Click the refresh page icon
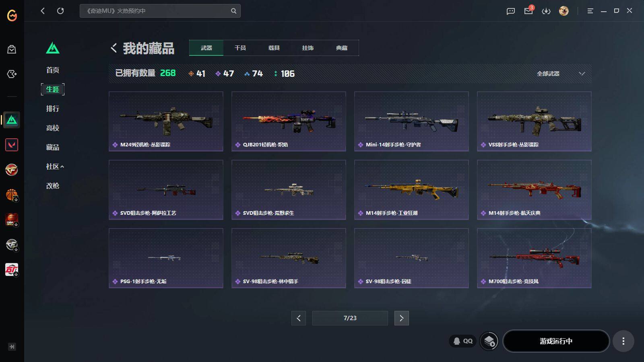 click(60, 11)
